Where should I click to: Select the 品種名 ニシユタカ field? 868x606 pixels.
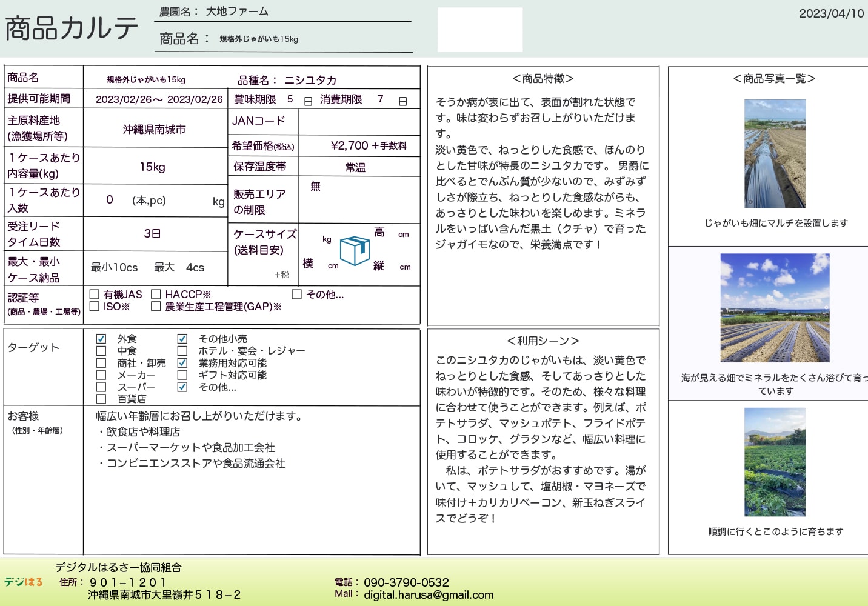[310, 80]
